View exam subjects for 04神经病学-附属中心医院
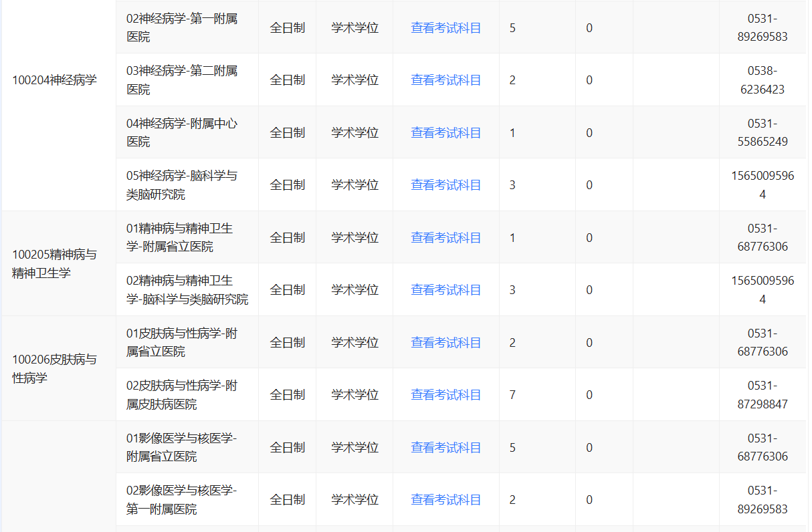812x532 pixels. (x=445, y=133)
